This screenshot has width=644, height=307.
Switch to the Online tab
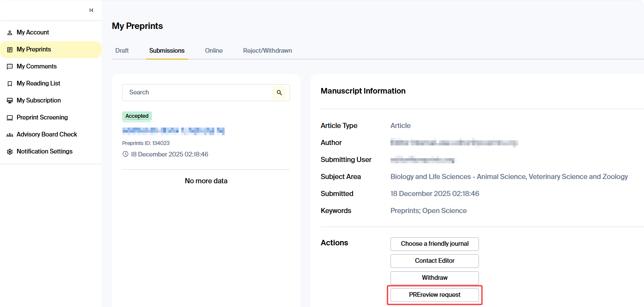click(214, 51)
